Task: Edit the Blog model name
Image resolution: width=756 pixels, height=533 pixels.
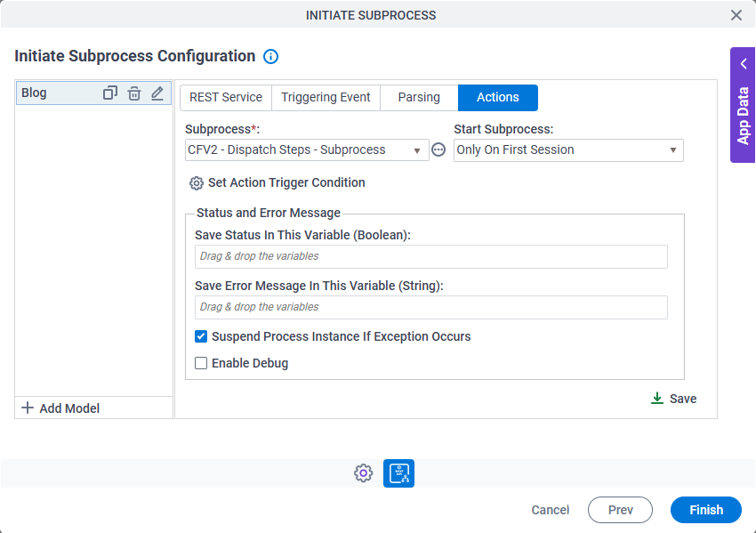Action: coord(157,93)
